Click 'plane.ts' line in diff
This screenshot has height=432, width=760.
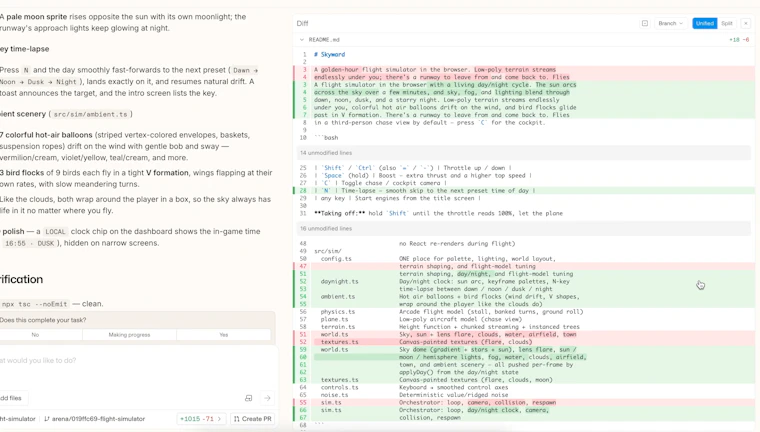pos(334,319)
